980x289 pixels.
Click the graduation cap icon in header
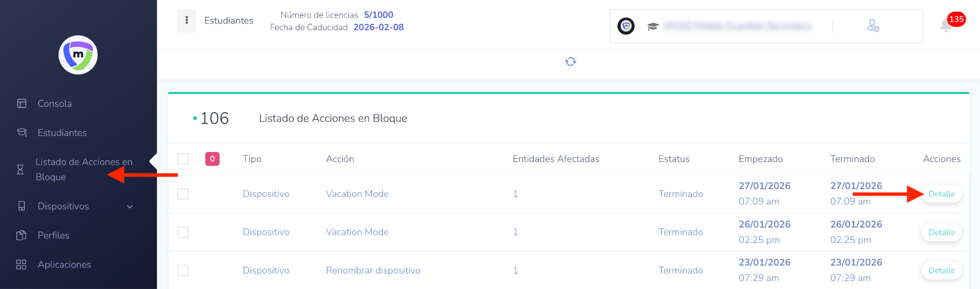653,26
